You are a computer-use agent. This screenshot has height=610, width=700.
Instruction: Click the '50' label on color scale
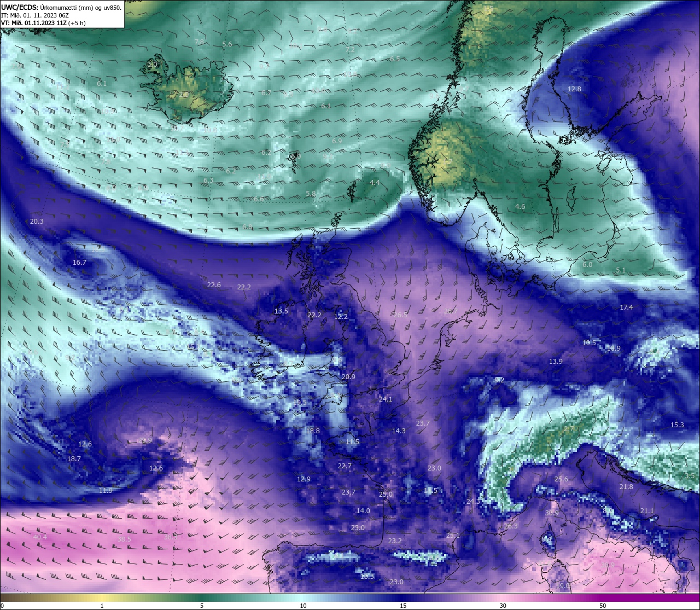click(x=603, y=606)
